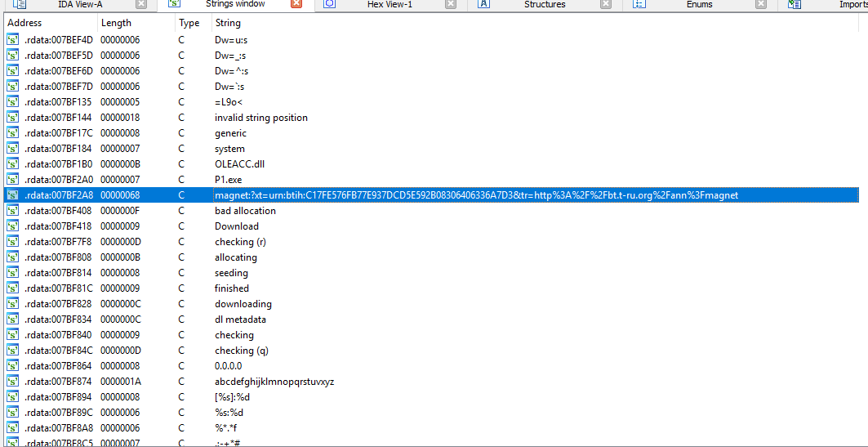Image resolution: width=868 pixels, height=447 pixels.
Task: Click the IDA View-A tab icon
Action: (x=20, y=4)
